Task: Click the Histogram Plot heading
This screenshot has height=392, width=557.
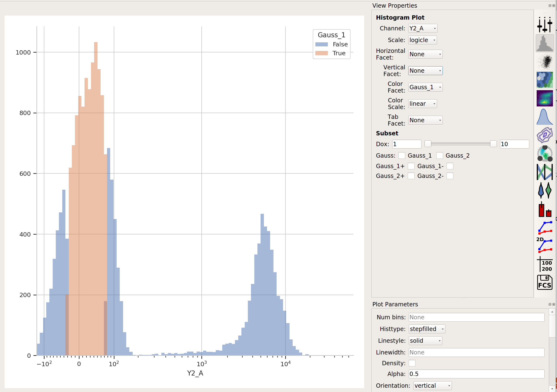Action: (400, 18)
